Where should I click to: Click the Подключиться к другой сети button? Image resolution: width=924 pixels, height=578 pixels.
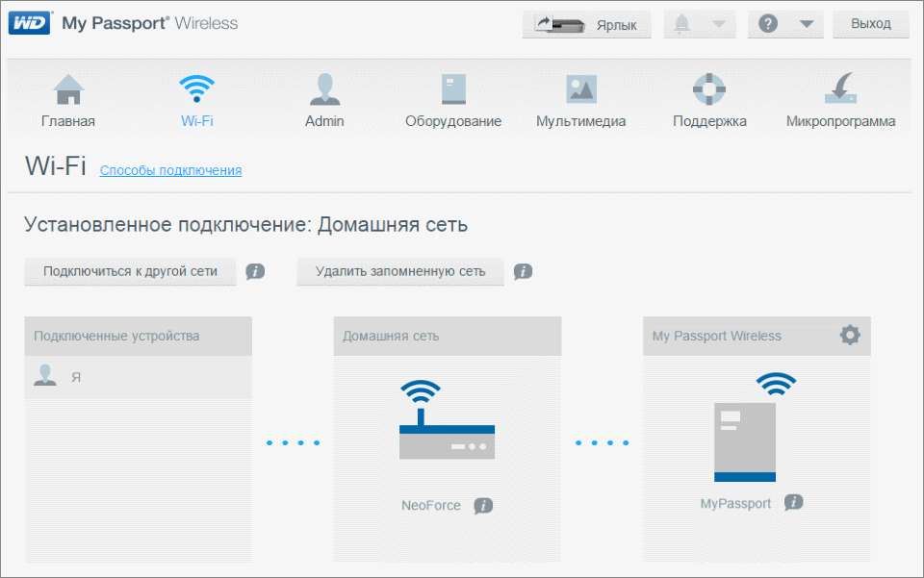(129, 271)
